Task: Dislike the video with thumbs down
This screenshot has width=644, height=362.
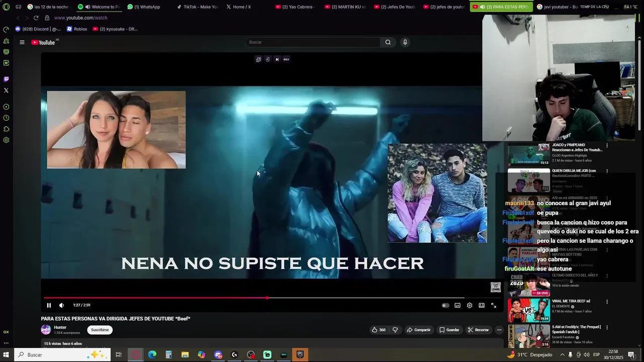Action: (395, 330)
